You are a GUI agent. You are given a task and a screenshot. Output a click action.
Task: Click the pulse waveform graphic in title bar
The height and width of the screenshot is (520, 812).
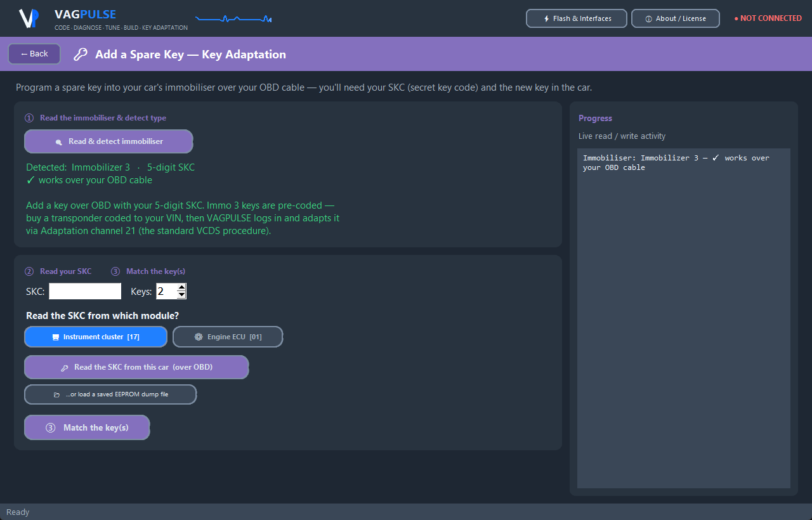(x=233, y=19)
